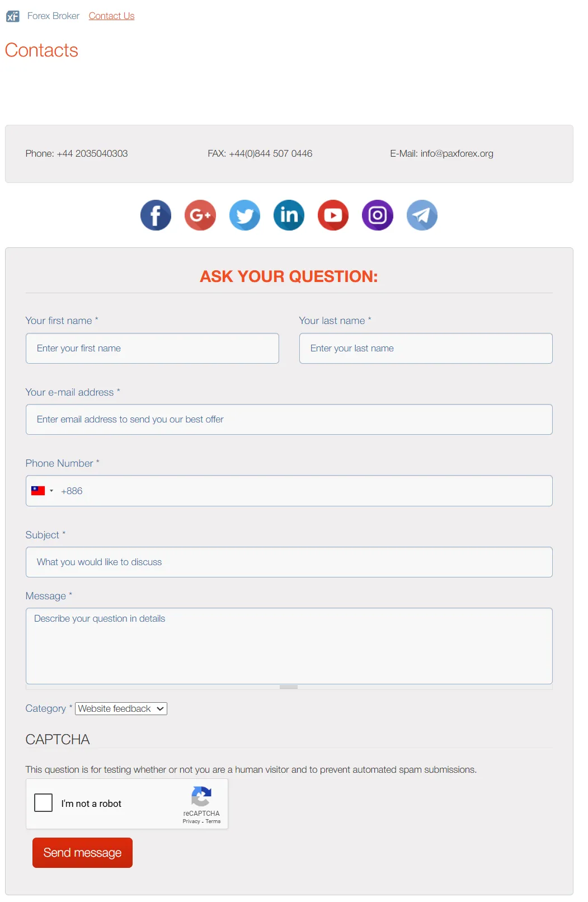Open the reCAPTCHA Privacy link
The width and height of the screenshot is (588, 902).
pos(191,821)
